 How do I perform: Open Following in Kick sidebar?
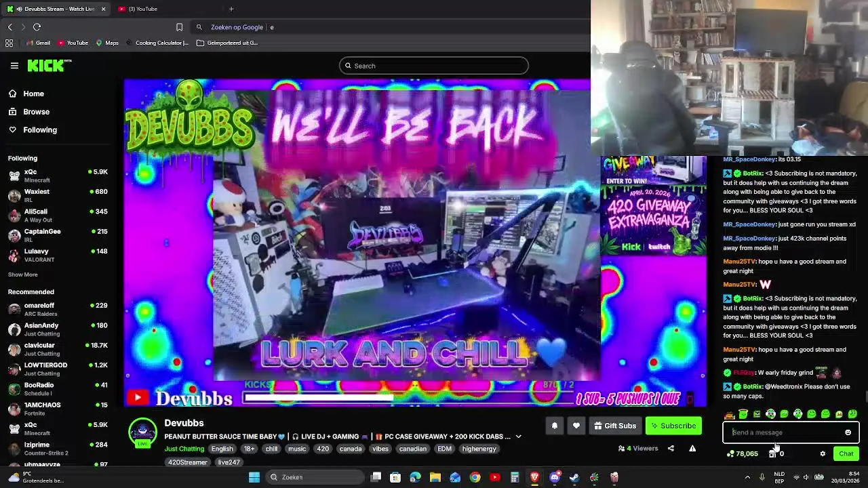pyautogui.click(x=40, y=129)
